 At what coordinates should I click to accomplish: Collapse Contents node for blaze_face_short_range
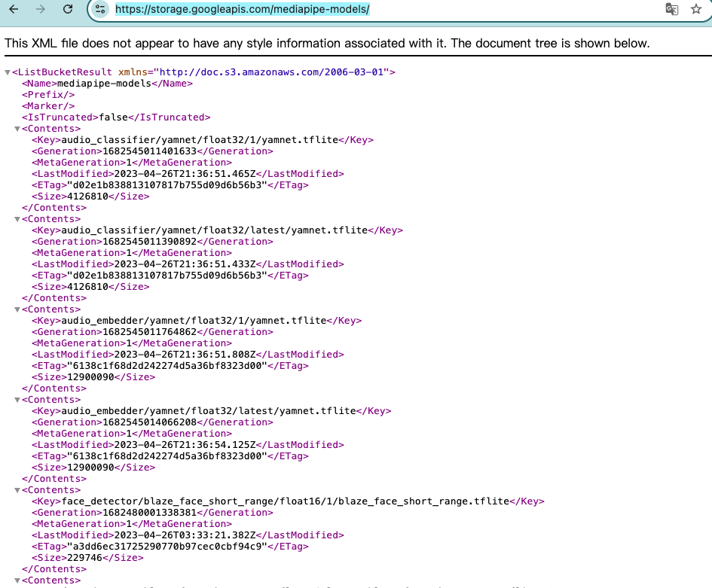click(x=17, y=490)
